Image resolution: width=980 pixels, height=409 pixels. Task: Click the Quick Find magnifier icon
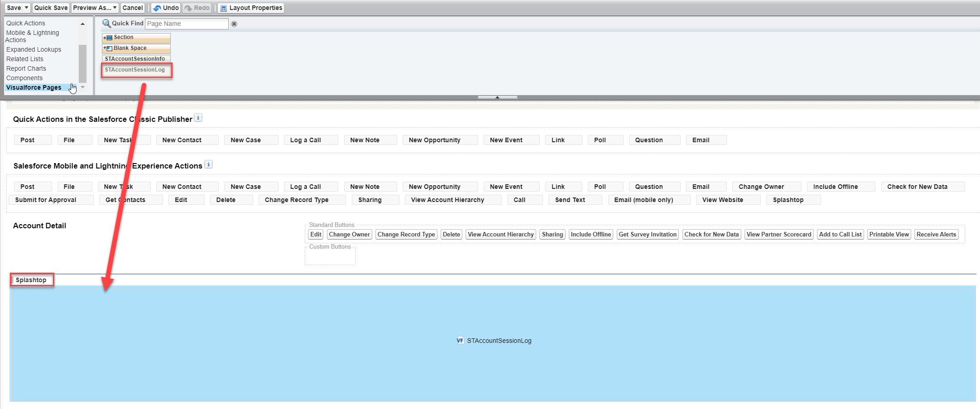click(x=106, y=23)
